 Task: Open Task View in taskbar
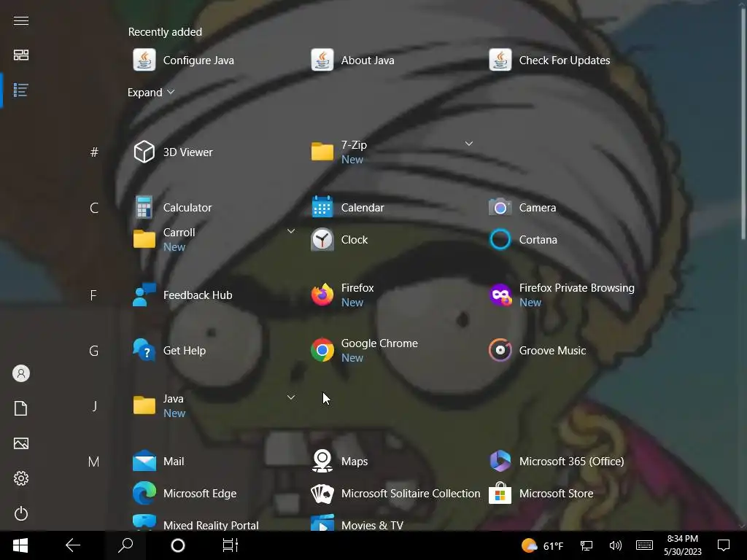(x=230, y=545)
